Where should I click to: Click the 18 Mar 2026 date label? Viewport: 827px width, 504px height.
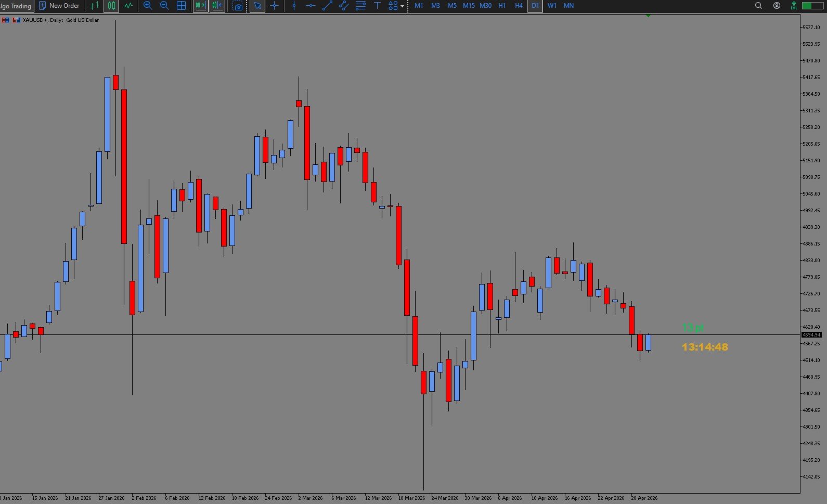411,498
